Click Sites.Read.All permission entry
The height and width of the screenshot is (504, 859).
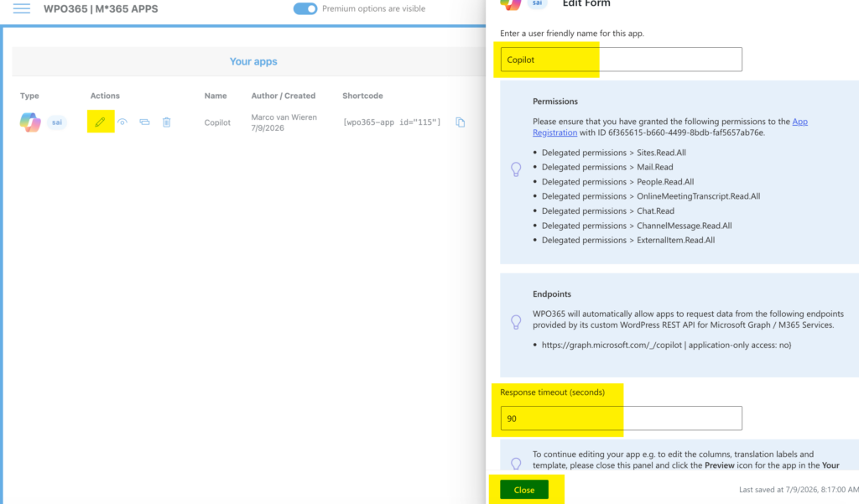pyautogui.click(x=613, y=153)
